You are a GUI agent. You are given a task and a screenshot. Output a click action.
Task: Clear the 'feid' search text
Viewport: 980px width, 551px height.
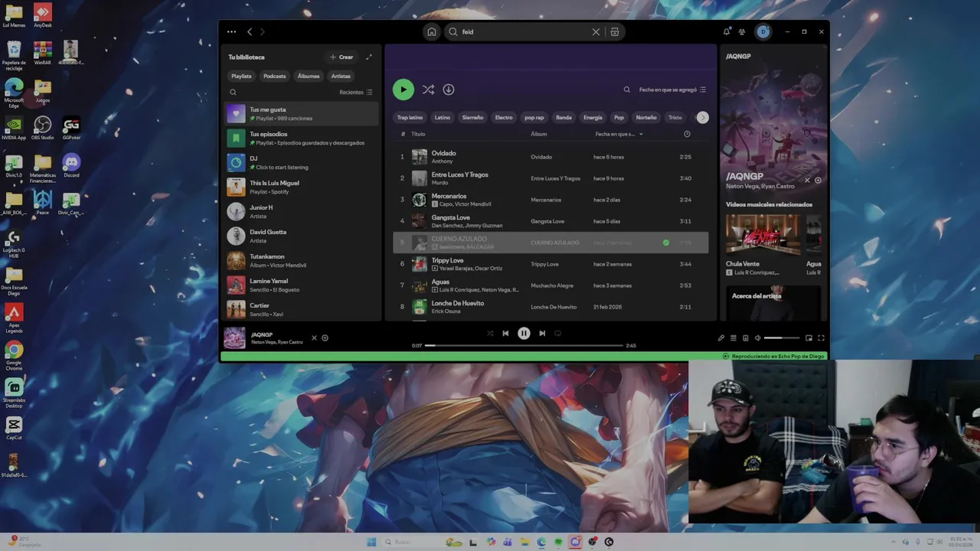[x=596, y=32]
